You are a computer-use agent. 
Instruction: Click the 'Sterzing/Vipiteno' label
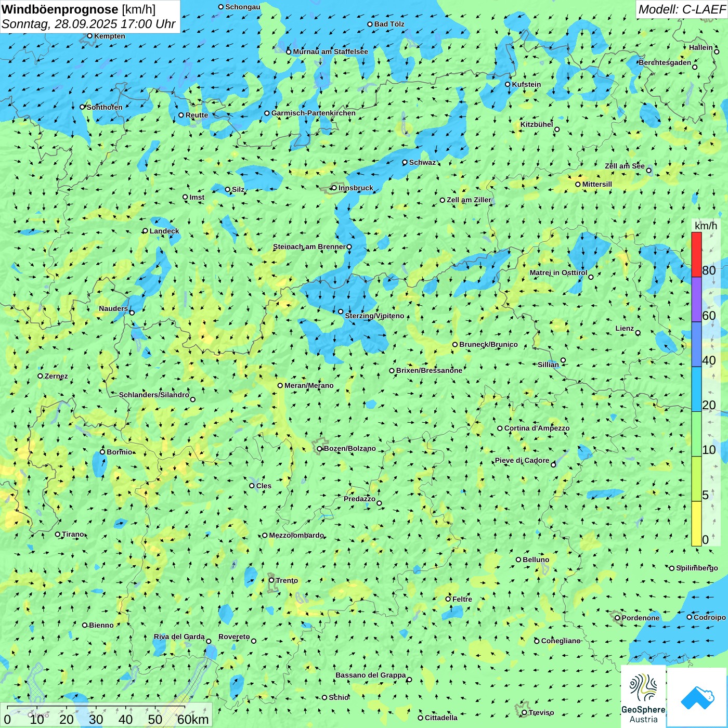click(x=374, y=316)
